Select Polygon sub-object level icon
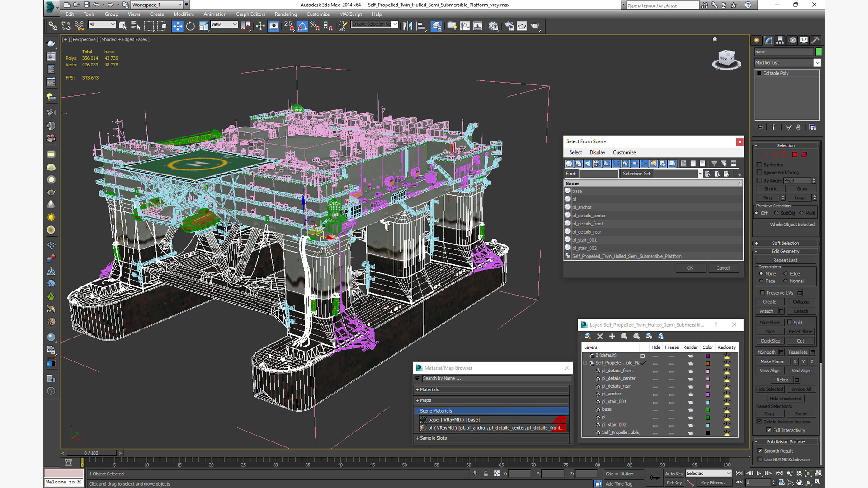Screen dimensions: 868x488 (x=794, y=155)
